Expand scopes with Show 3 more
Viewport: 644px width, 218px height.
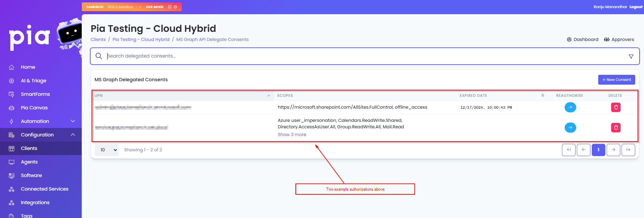click(292, 134)
